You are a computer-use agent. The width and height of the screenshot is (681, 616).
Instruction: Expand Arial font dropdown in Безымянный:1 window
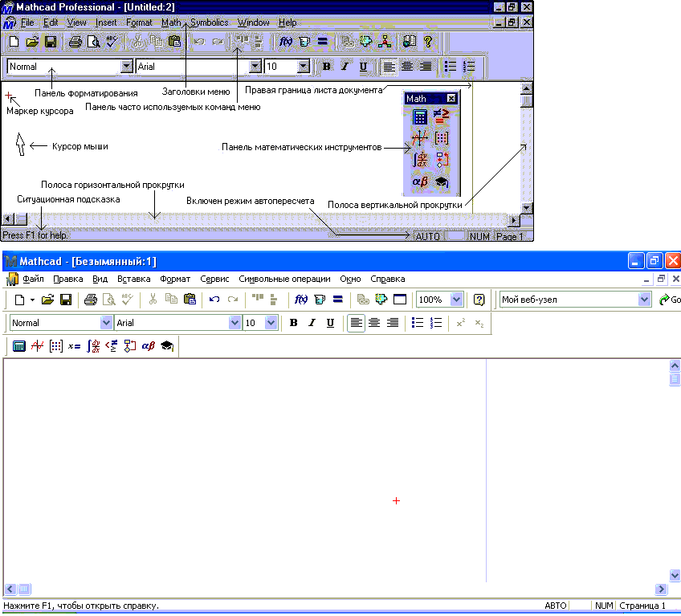point(234,323)
